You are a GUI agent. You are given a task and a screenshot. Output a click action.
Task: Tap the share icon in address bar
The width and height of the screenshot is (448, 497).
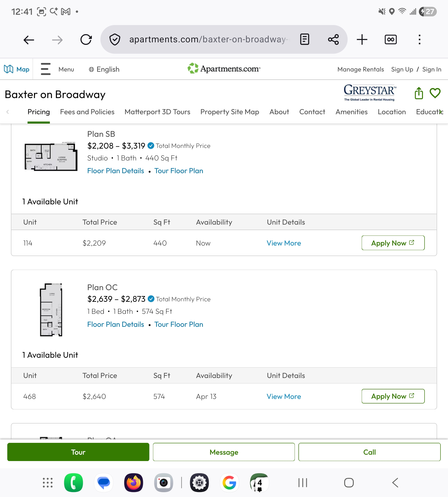[x=333, y=39]
